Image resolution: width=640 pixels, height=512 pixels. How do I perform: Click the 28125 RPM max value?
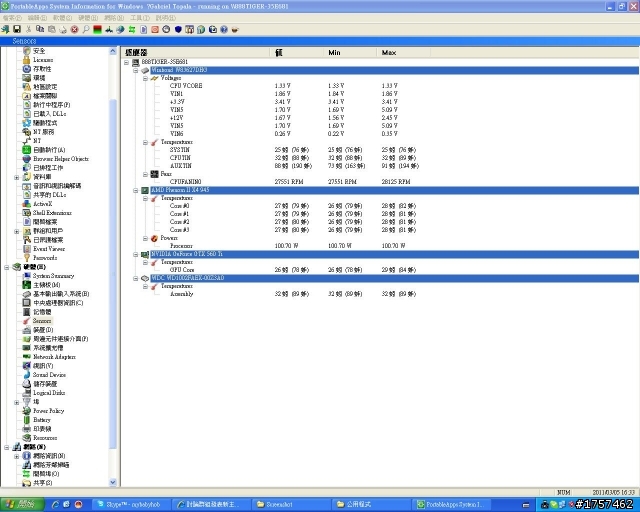(396, 182)
